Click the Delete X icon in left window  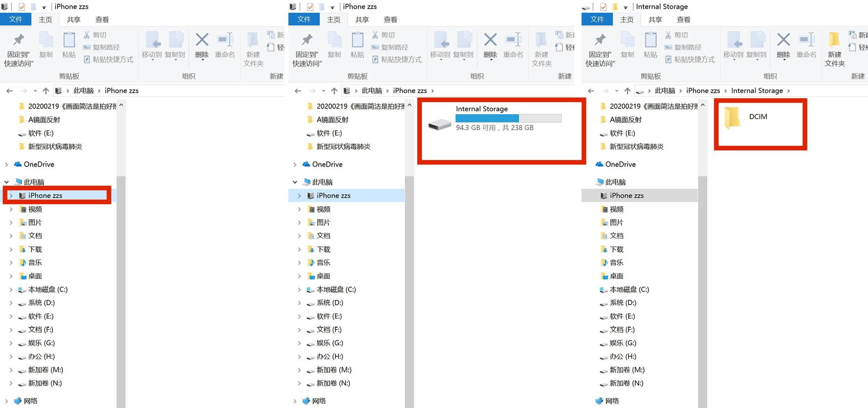[x=202, y=40]
